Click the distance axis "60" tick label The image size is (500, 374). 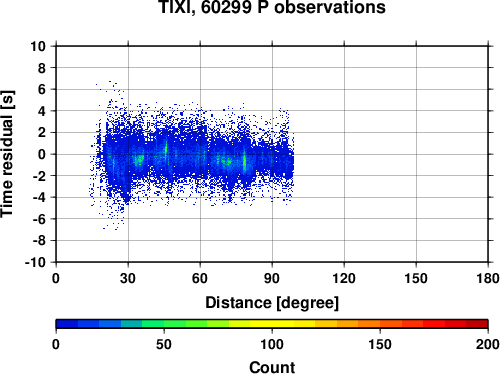point(200,278)
